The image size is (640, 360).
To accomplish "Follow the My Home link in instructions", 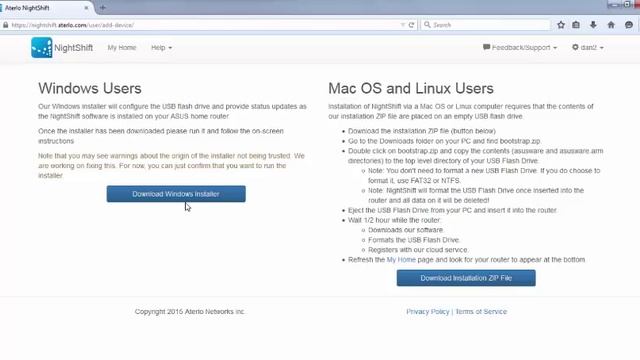I will pos(401,260).
